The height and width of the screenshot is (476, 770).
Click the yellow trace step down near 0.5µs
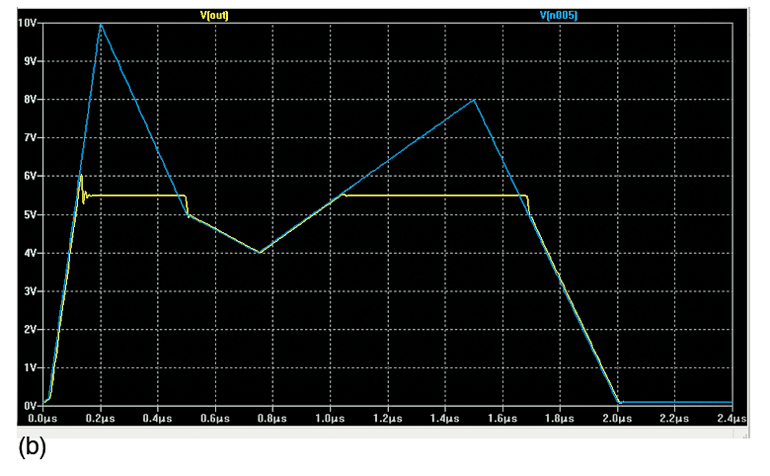[187, 205]
